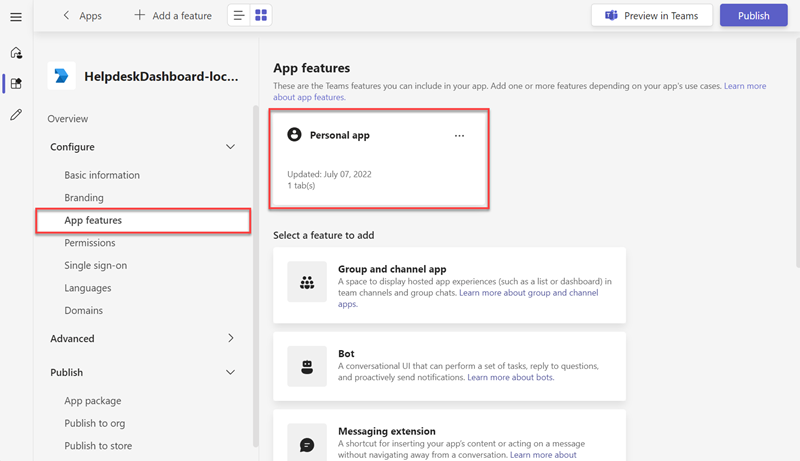Image resolution: width=800 pixels, height=461 pixels.
Task: Expand the Advanced section chevron
Action: coord(231,338)
